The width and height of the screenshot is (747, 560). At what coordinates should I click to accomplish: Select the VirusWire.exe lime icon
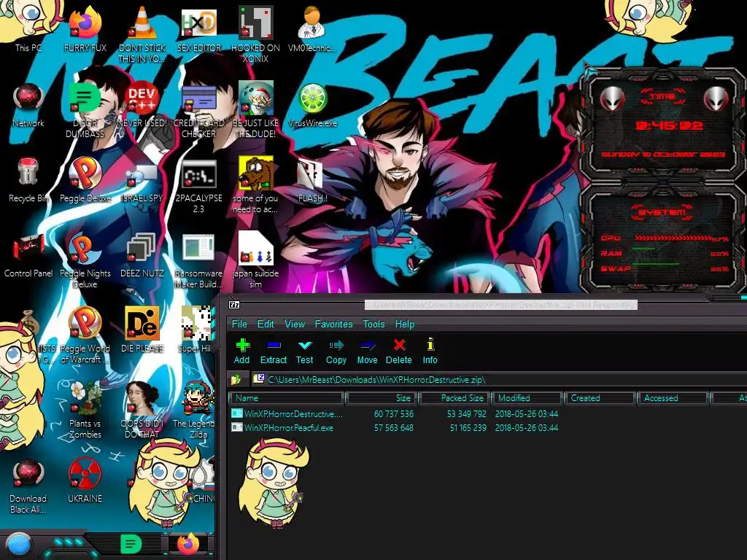(312, 105)
